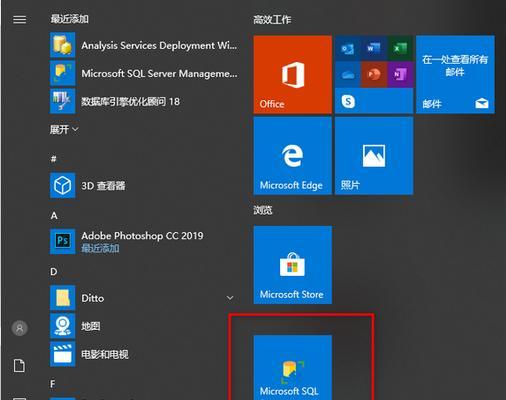Screen dimensions: 506x400
Task: Open the 照片 Photos tile
Action: pos(374,156)
